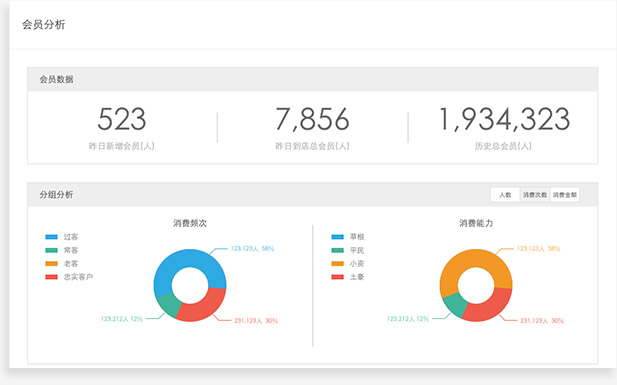
Task: Switch to the 消费次数 tab
Action: tap(535, 195)
